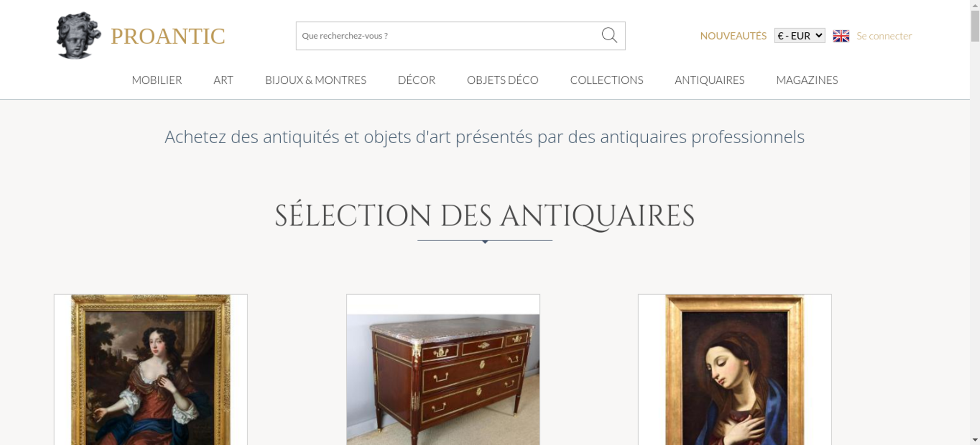This screenshot has width=980, height=445.
Task: Open the portrait of lady in red painting
Action: point(150,370)
